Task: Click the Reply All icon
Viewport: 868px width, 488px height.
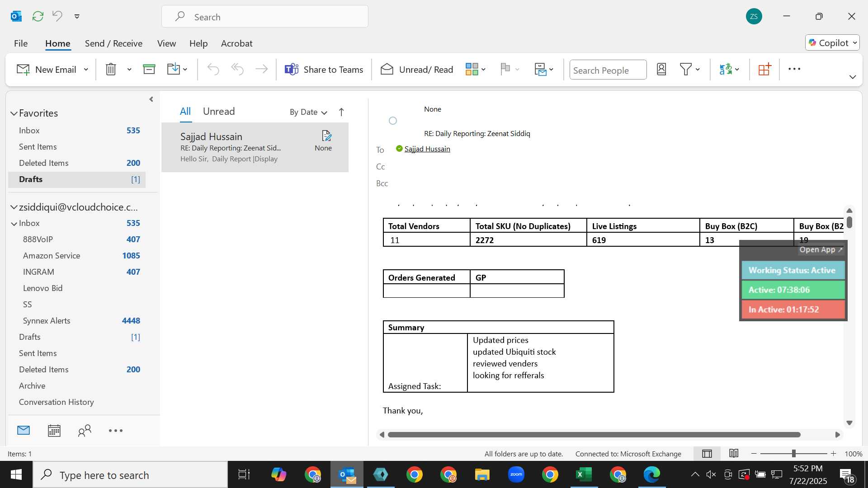Action: point(237,69)
